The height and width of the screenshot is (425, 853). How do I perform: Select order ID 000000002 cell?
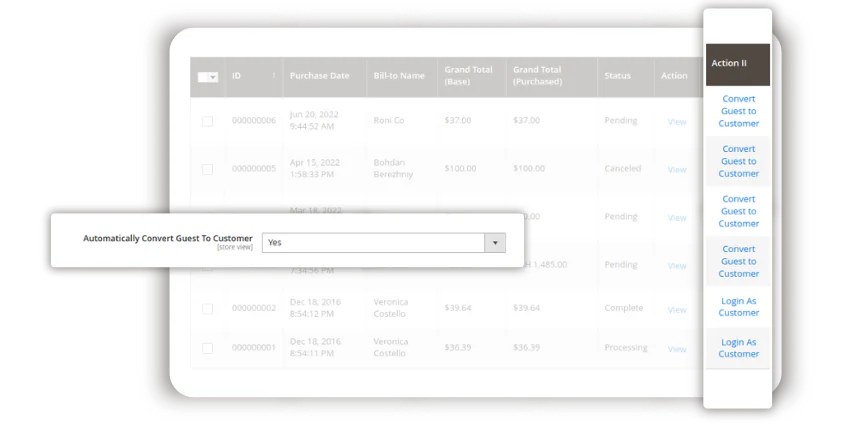(254, 308)
